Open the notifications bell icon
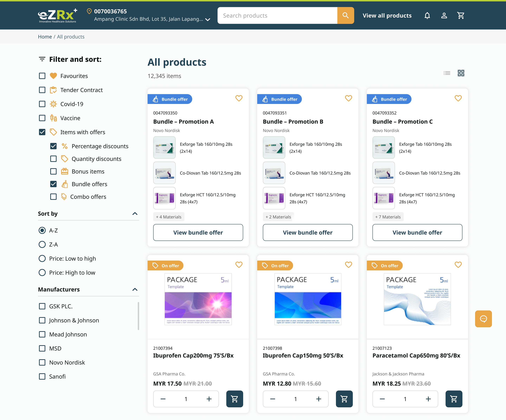Image resolution: width=506 pixels, height=420 pixels. [427, 15]
